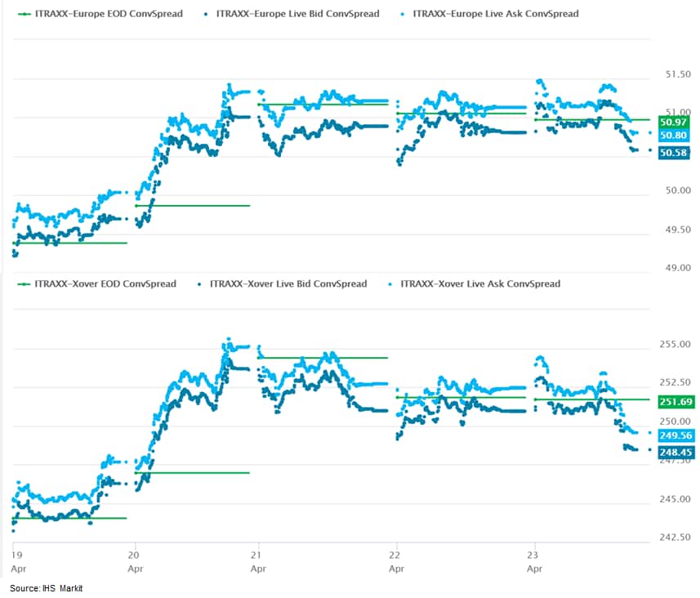Click the light blue 249.56 value badge
The image size is (700, 598).
676,435
